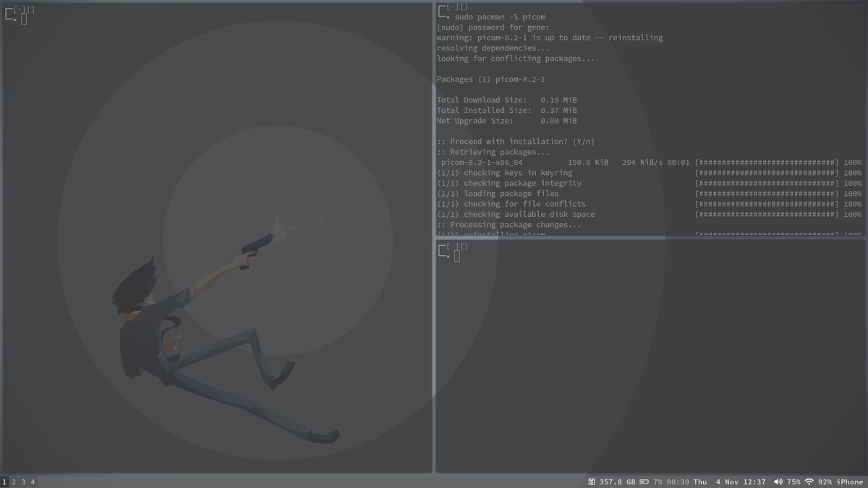Click the 'Total Download Size: 0.15 MiB' line
This screenshot has height=488, width=868.
point(506,100)
